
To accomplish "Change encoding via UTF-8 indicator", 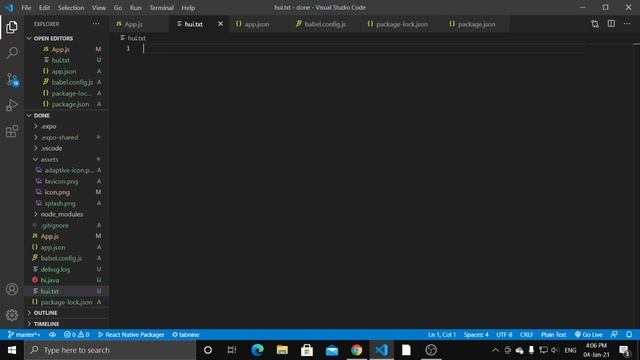I will (x=504, y=335).
